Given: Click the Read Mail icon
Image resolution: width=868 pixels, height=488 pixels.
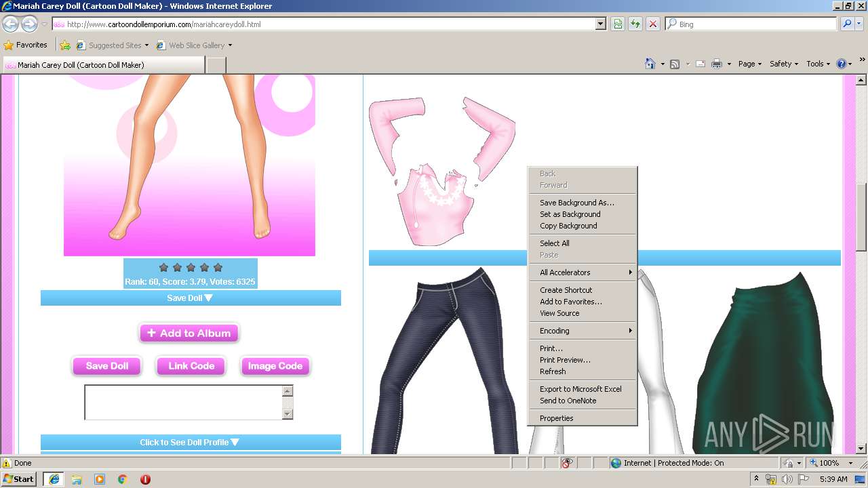Looking at the screenshot, I should point(700,64).
